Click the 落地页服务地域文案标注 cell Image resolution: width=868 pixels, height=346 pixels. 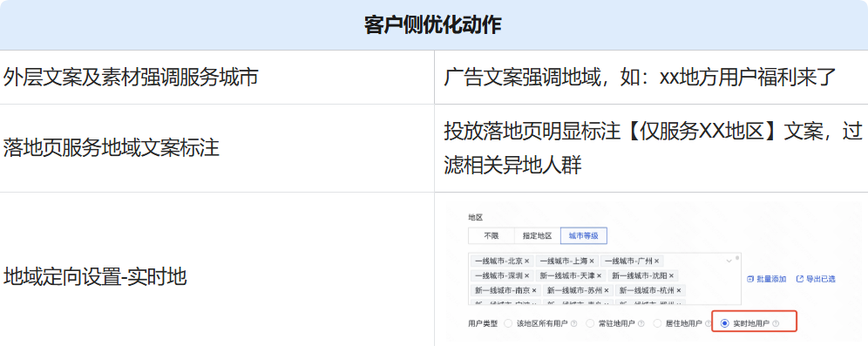click(217, 148)
